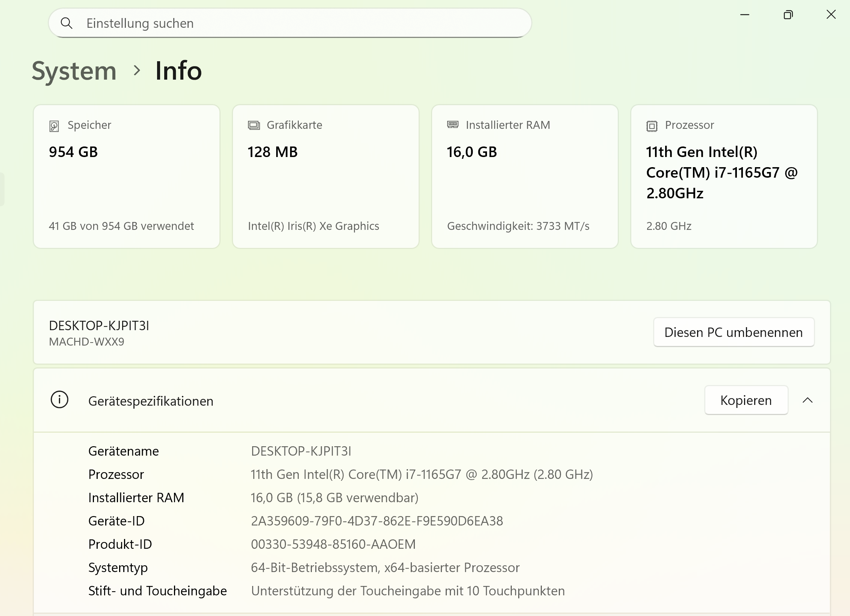Click the Prozessor specification value

[x=422, y=474]
